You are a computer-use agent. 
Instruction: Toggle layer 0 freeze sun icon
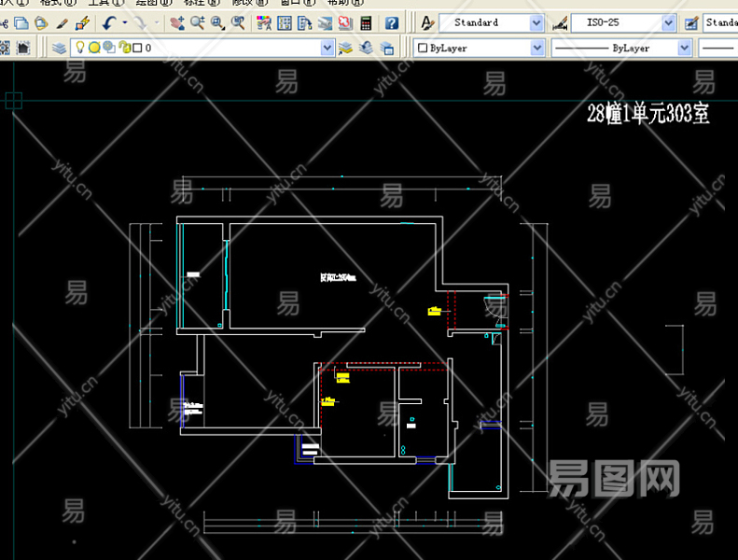click(x=94, y=48)
